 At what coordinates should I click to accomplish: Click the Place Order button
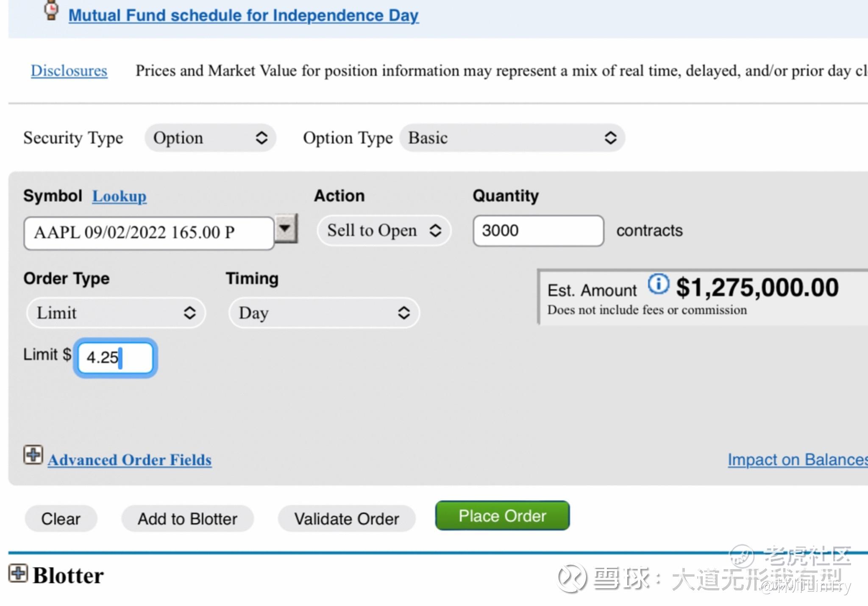502,516
